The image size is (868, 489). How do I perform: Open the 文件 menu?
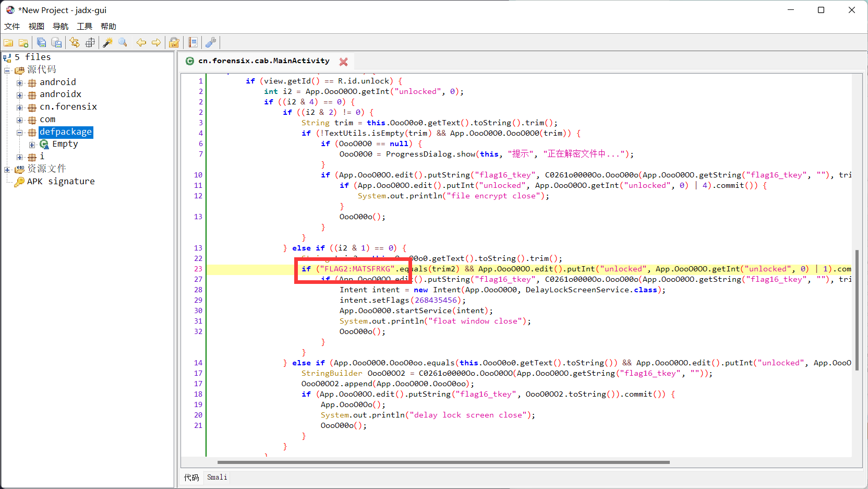click(x=12, y=26)
